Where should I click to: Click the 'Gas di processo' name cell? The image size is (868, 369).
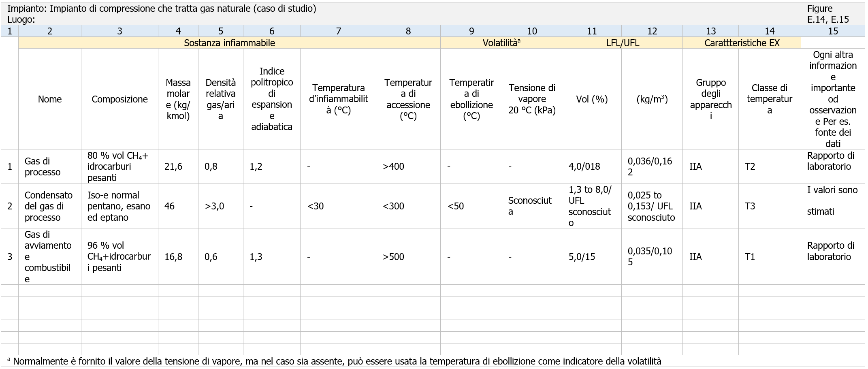click(50, 166)
